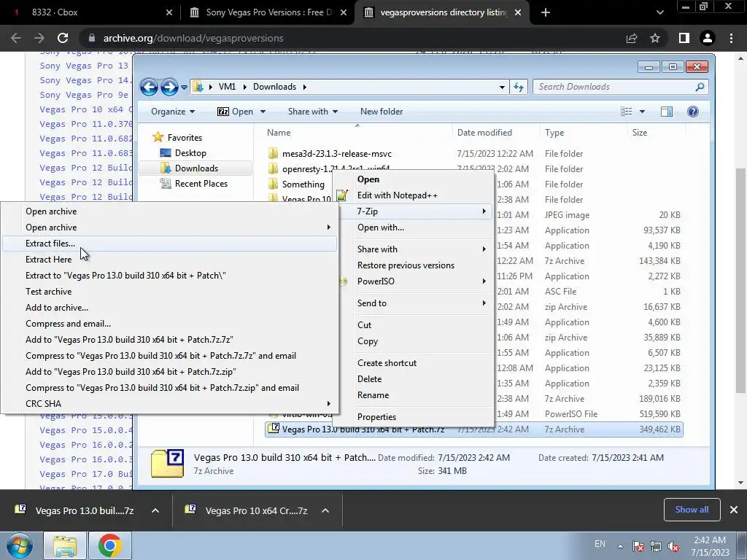The height and width of the screenshot is (560, 747).
Task: Click Send to submenu entry
Action: 414,303
